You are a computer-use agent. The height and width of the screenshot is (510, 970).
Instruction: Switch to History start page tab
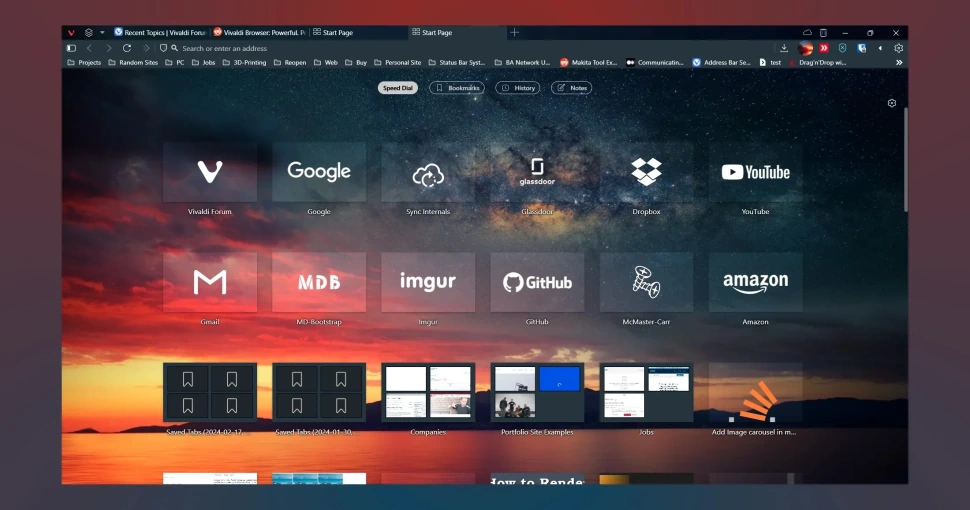[518, 88]
